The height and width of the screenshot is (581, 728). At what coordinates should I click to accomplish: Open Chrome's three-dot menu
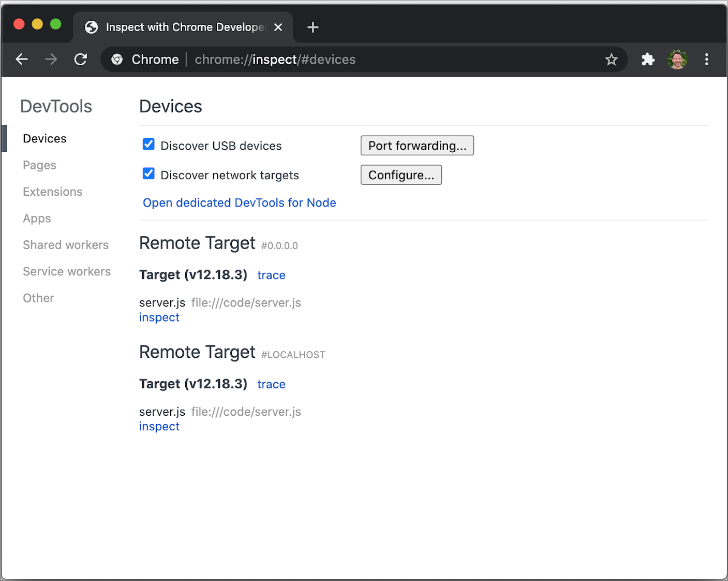point(706,60)
